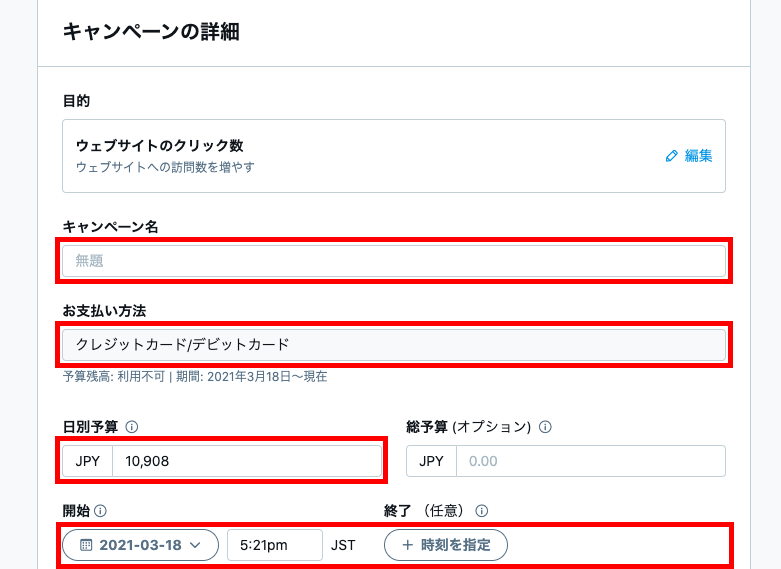Click the plus icon in 時刻を指定
The image size is (781, 569).
point(407,545)
